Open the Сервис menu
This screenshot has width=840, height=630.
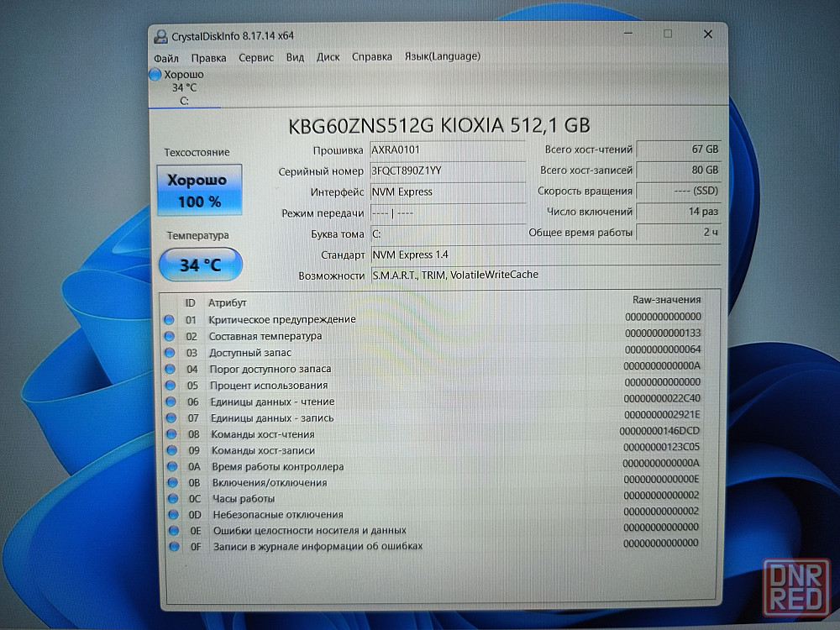pos(255,57)
